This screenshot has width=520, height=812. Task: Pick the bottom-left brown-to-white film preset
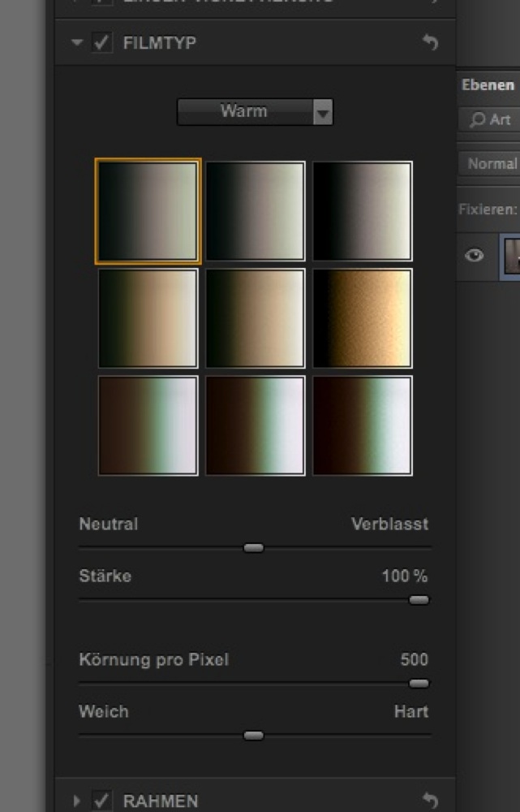[148, 425]
